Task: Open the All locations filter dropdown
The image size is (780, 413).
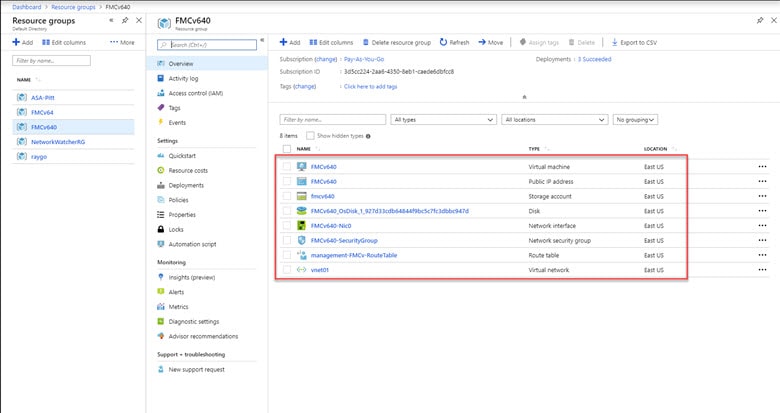Action: pyautogui.click(x=555, y=120)
